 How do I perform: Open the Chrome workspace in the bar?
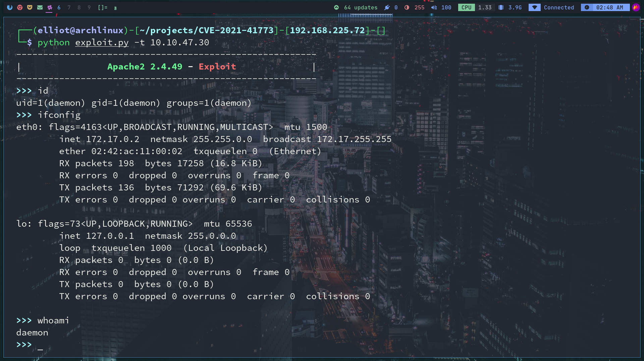pyautogui.click(x=20, y=7)
